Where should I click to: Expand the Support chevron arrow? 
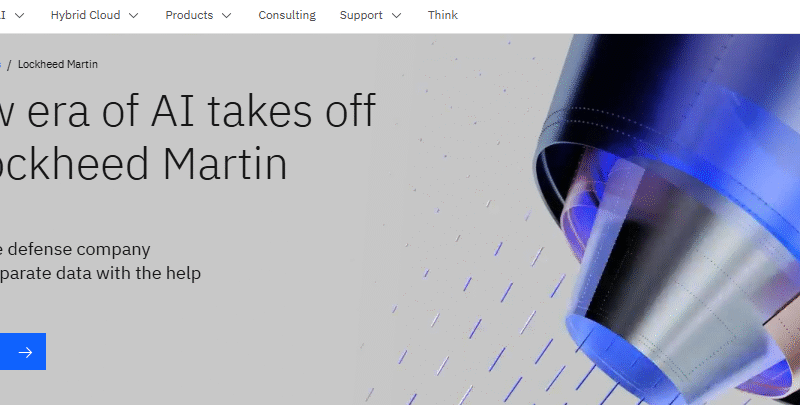tap(396, 15)
